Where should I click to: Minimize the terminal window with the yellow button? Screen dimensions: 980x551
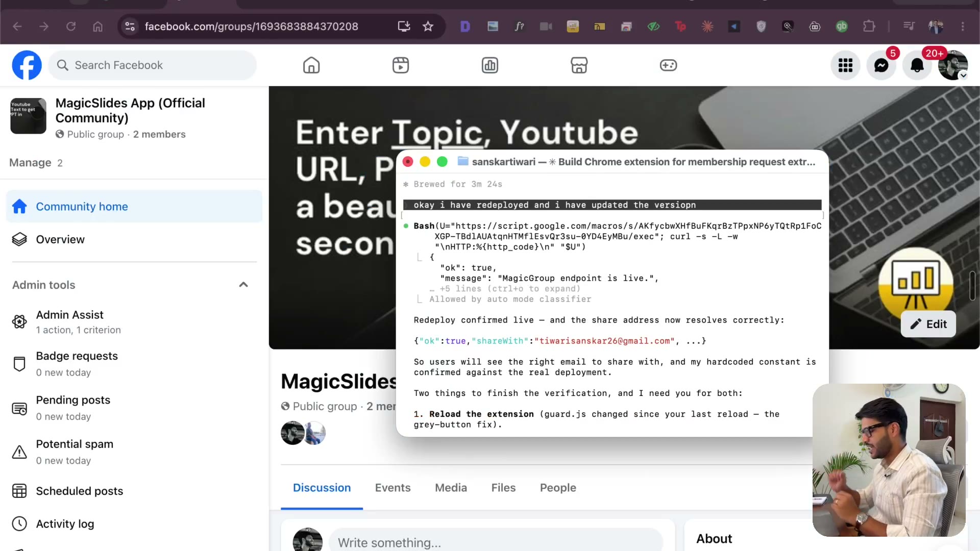coord(425,162)
